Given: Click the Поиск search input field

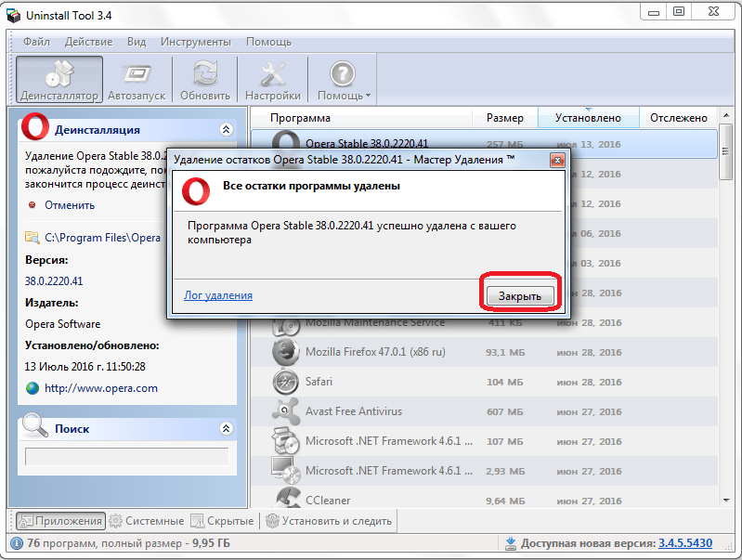Looking at the screenshot, I should click(127, 457).
